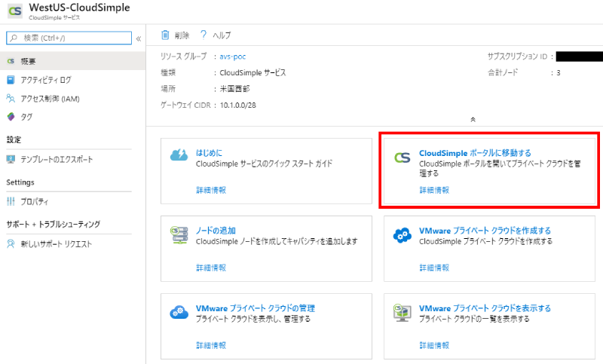
Task: Click the question mark ヘルプ icon
Action: click(204, 35)
